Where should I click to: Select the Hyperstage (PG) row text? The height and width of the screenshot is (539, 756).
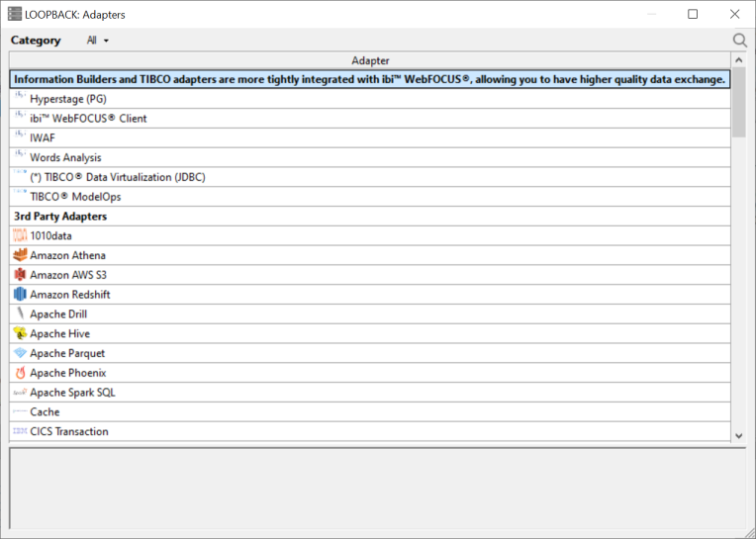[x=68, y=99]
